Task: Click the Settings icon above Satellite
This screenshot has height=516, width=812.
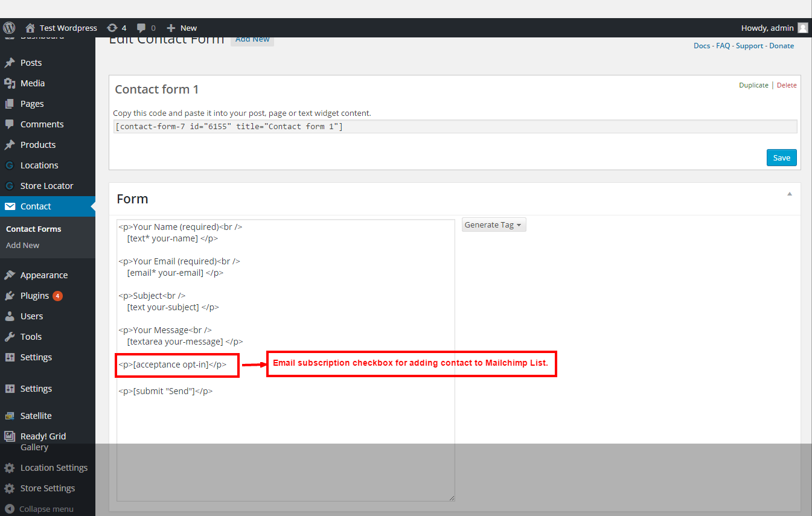Action: 10,389
